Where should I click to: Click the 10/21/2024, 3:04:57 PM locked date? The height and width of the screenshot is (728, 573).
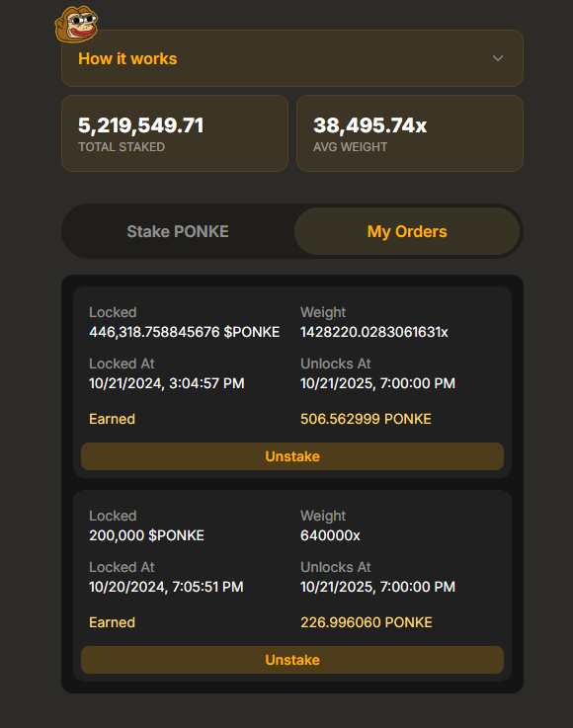(167, 383)
